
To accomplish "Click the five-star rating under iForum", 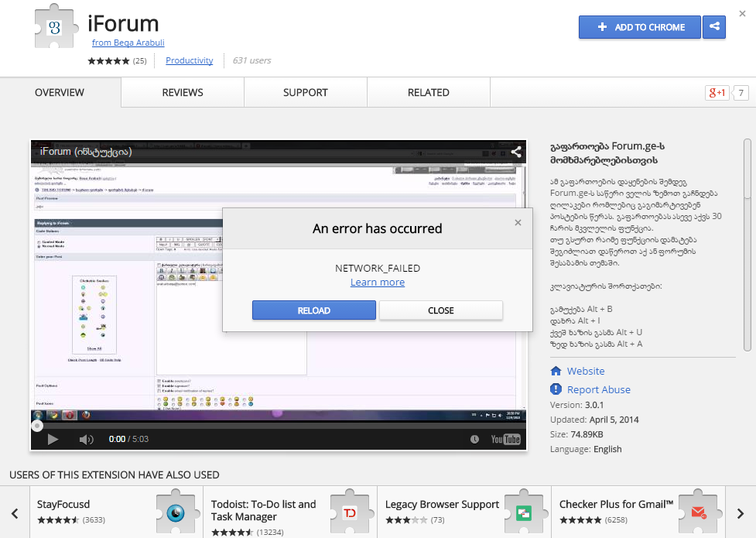I will 108,61.
